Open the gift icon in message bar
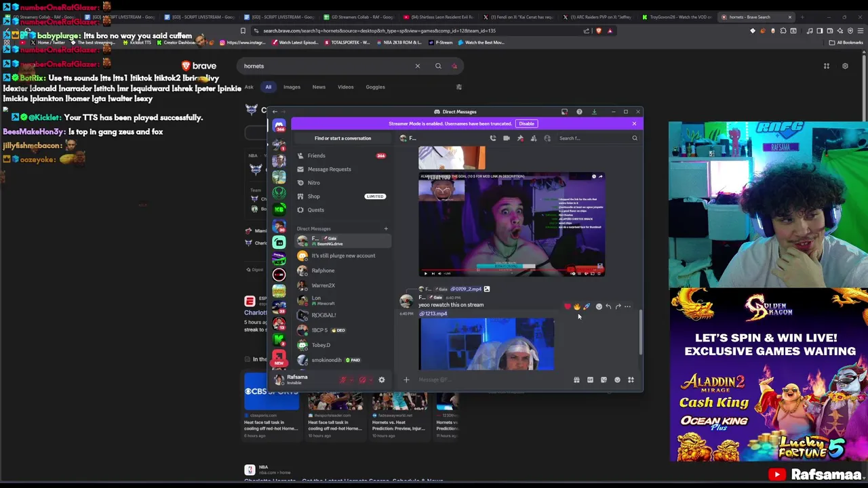This screenshot has height=488, width=868. (x=576, y=380)
